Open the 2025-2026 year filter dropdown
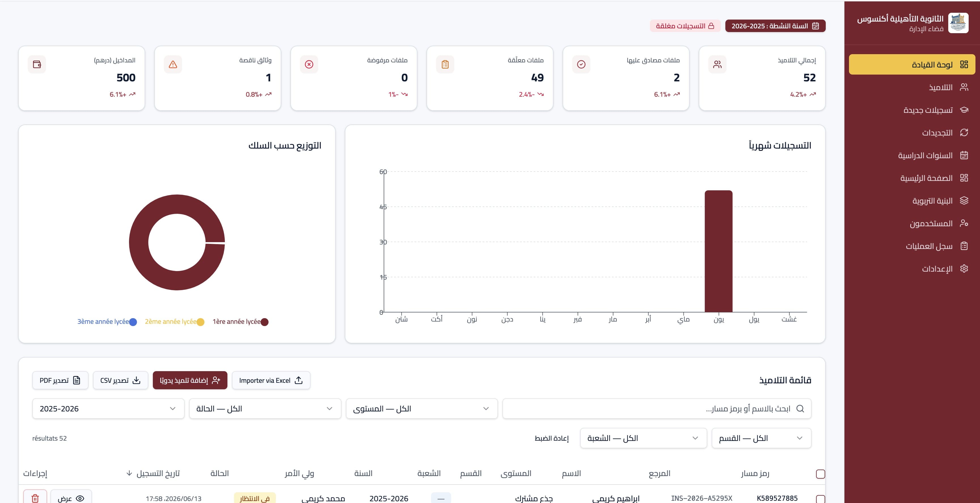Screen dimensions: 980x503 [x=108, y=409]
